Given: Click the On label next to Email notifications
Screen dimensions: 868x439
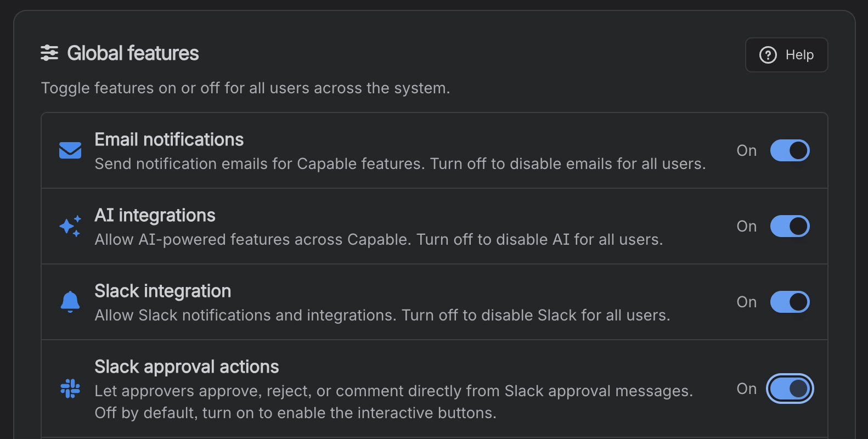Looking at the screenshot, I should (746, 150).
